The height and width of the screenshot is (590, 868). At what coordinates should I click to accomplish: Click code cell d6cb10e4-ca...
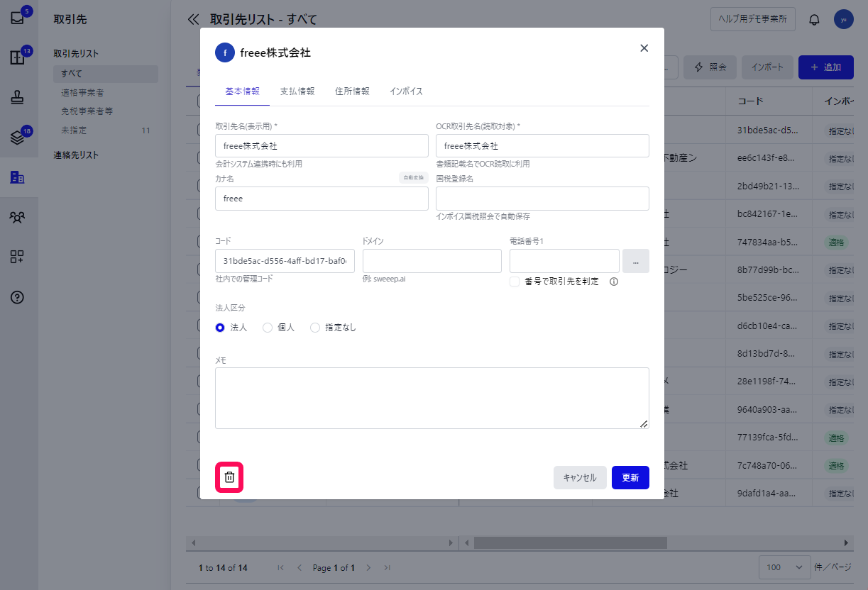click(768, 325)
